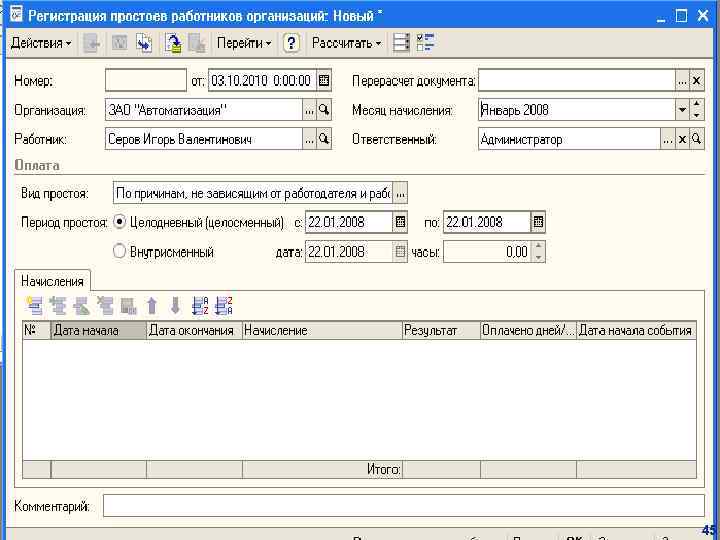Click the edit row icon in Начисления toolbar
The image size is (720, 540).
tap(81, 306)
